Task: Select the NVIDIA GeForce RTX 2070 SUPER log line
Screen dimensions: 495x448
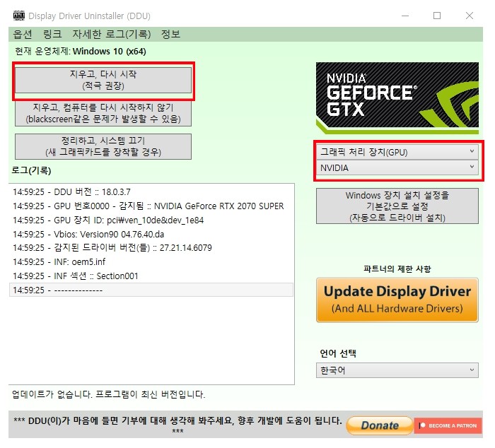Action: [151, 206]
